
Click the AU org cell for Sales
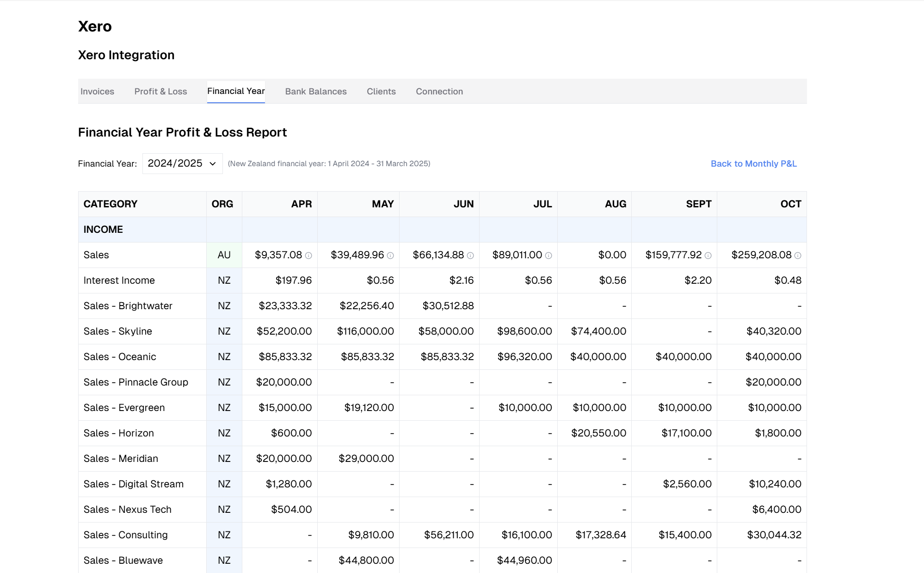224,255
